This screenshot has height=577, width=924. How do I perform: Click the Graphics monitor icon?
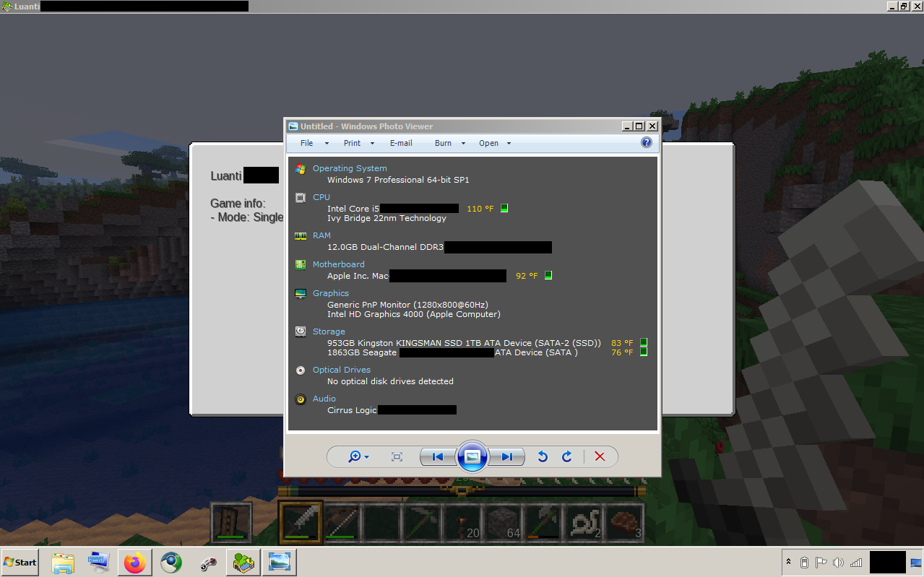tap(301, 293)
